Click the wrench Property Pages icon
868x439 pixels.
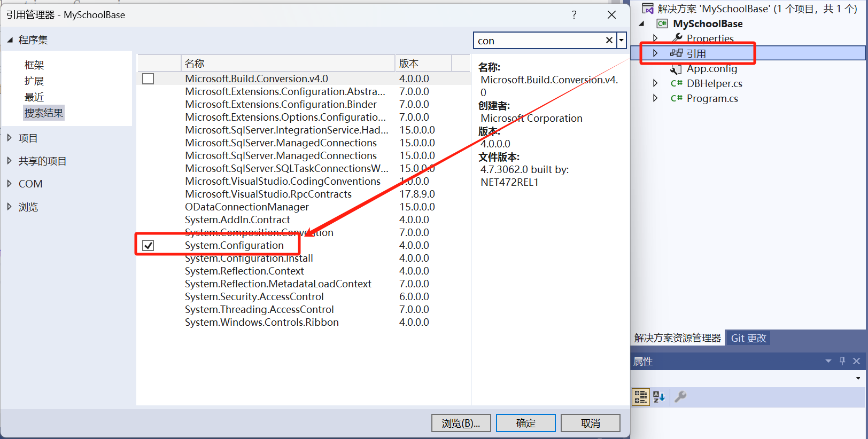click(x=680, y=397)
